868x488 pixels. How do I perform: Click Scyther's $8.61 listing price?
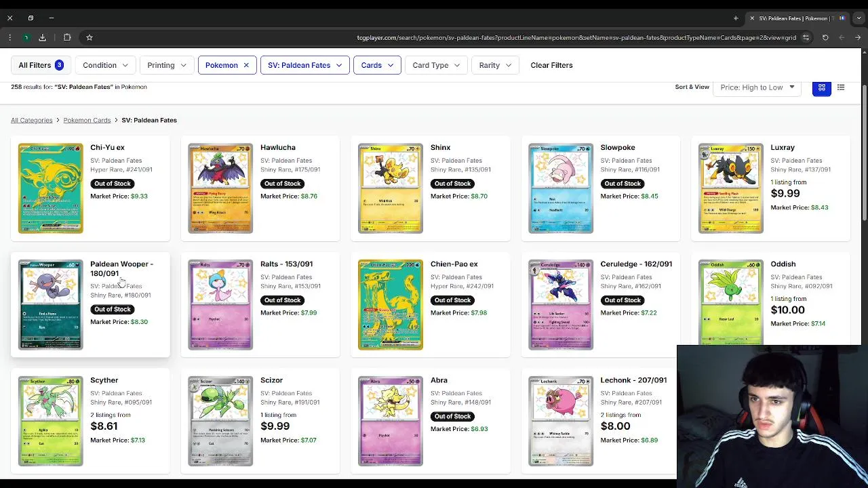pyautogui.click(x=104, y=426)
